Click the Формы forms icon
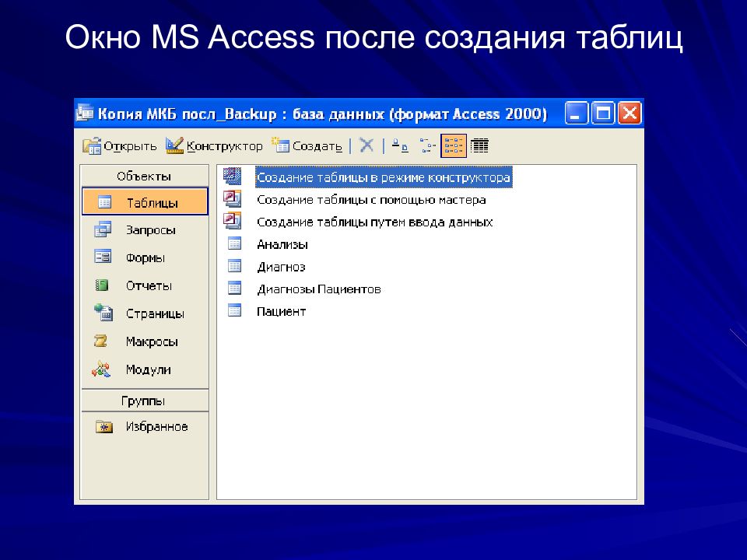The width and height of the screenshot is (747, 560). coord(103,257)
